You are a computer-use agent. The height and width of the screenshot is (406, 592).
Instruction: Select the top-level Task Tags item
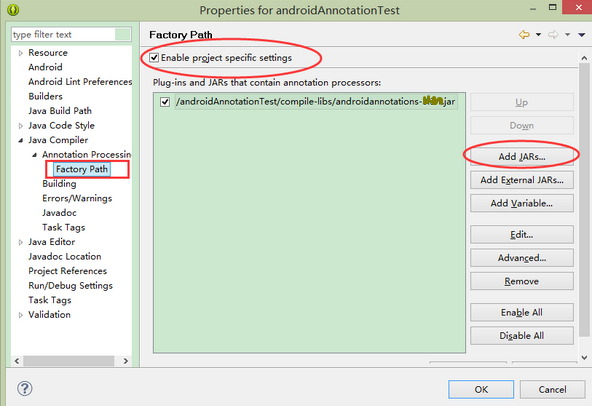[x=50, y=300]
